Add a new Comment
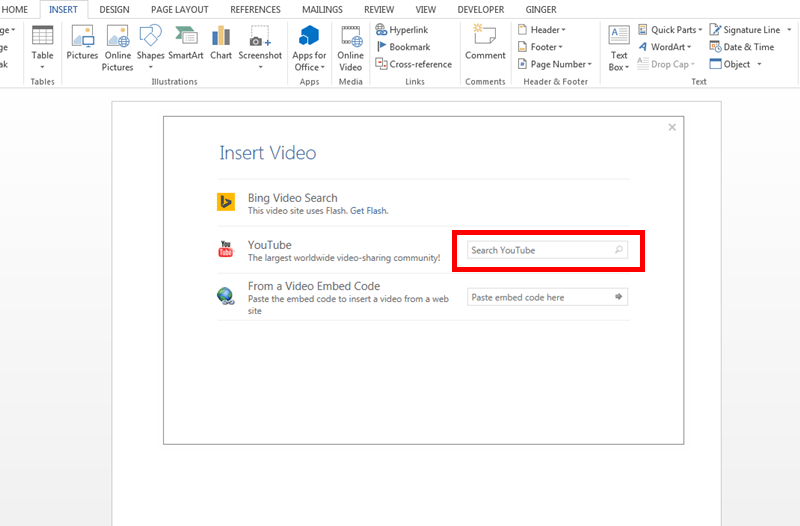 point(485,43)
